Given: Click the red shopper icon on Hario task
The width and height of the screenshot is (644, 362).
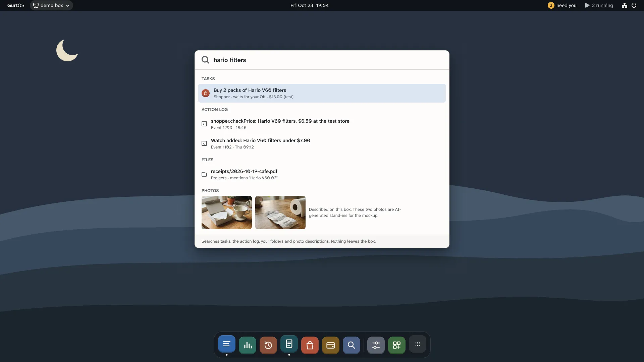Looking at the screenshot, I should [206, 93].
